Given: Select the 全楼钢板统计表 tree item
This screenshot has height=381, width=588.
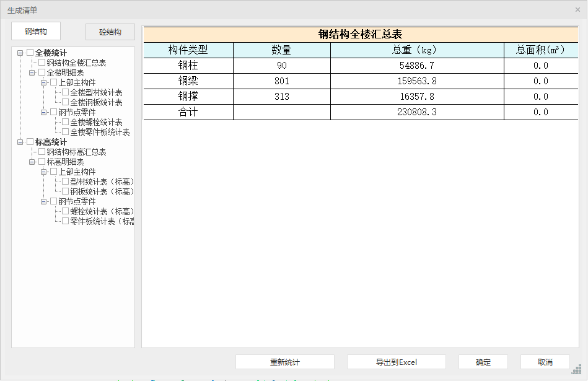Looking at the screenshot, I should pos(96,102).
